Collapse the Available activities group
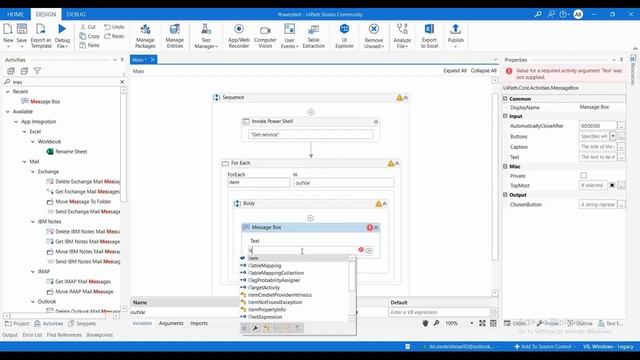Screen dimensions: 640x360 pos(8,112)
